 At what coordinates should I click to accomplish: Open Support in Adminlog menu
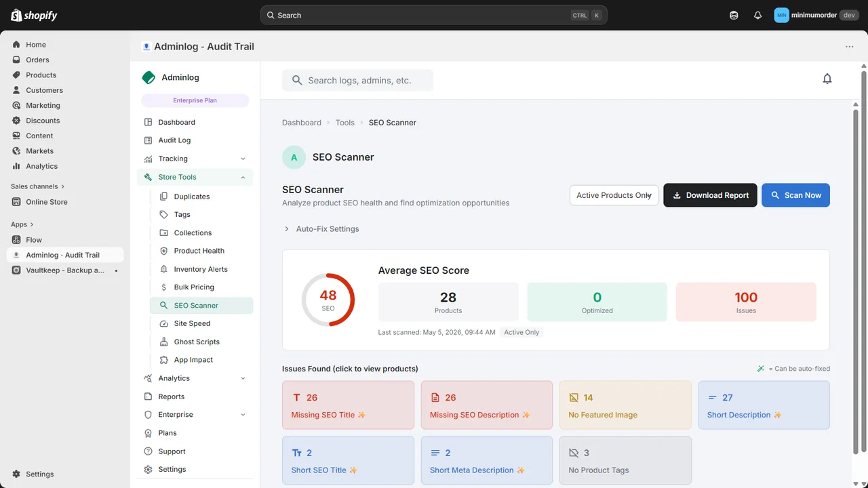[195, 451]
